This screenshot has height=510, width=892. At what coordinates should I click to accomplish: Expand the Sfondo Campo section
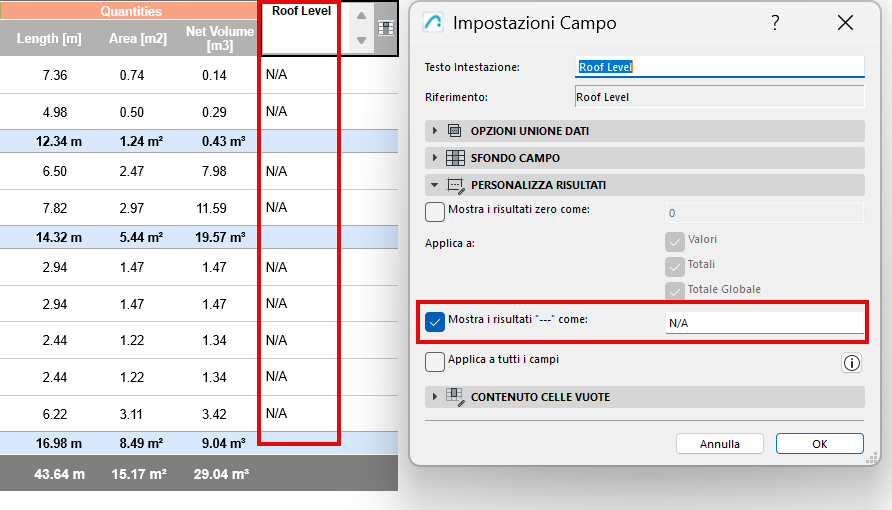[435, 158]
